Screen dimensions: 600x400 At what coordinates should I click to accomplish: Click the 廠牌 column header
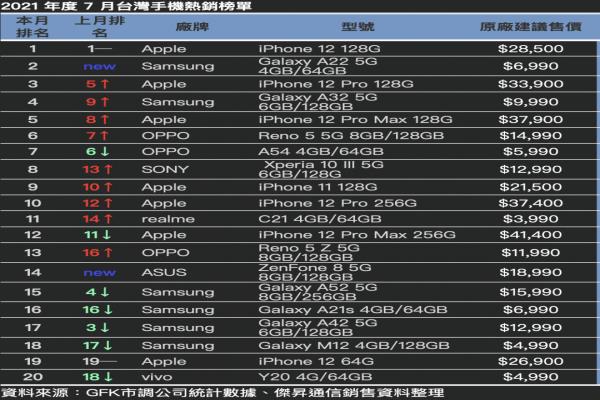tap(192, 27)
